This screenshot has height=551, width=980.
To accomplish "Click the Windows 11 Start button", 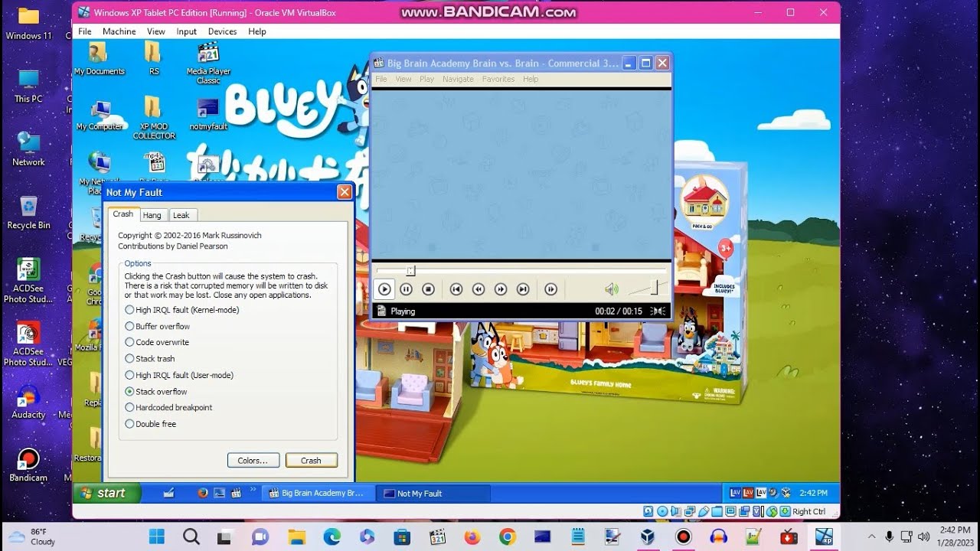I will tap(156, 536).
